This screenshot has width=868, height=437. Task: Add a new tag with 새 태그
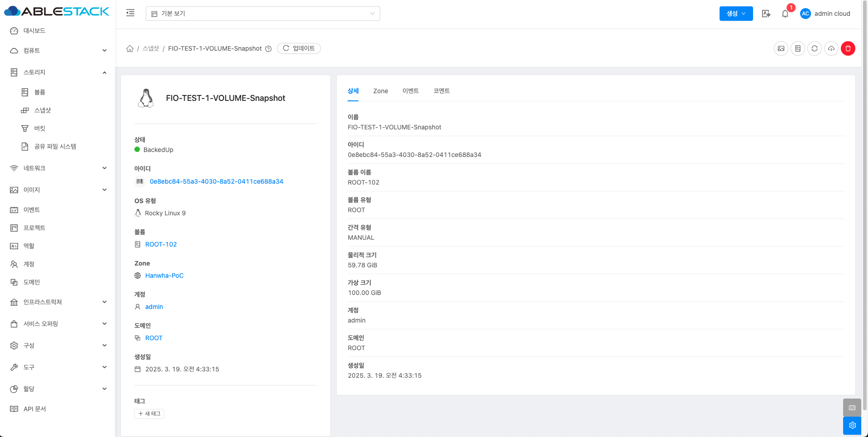tap(149, 413)
